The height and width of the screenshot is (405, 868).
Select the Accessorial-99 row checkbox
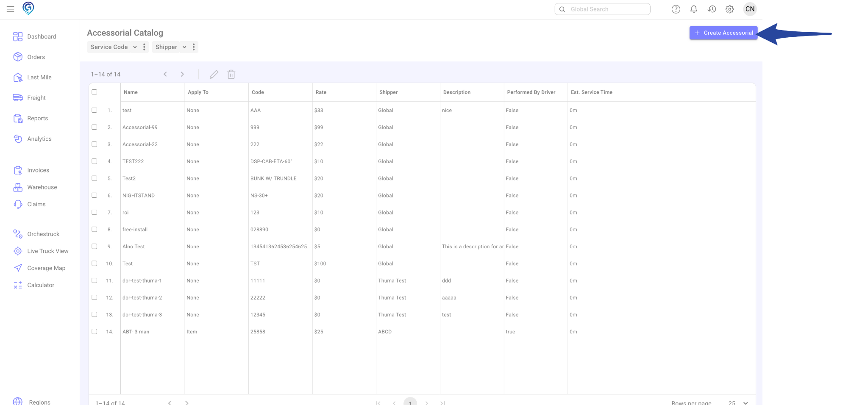click(95, 127)
